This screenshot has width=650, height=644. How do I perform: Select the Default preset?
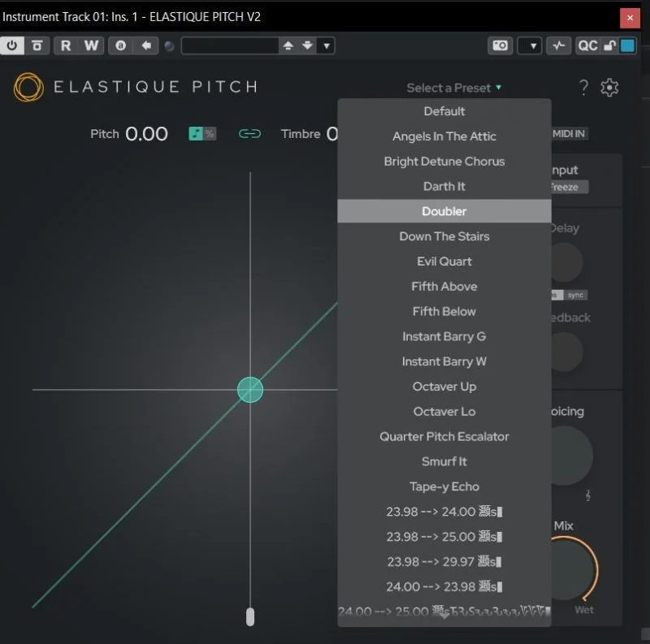tap(444, 111)
